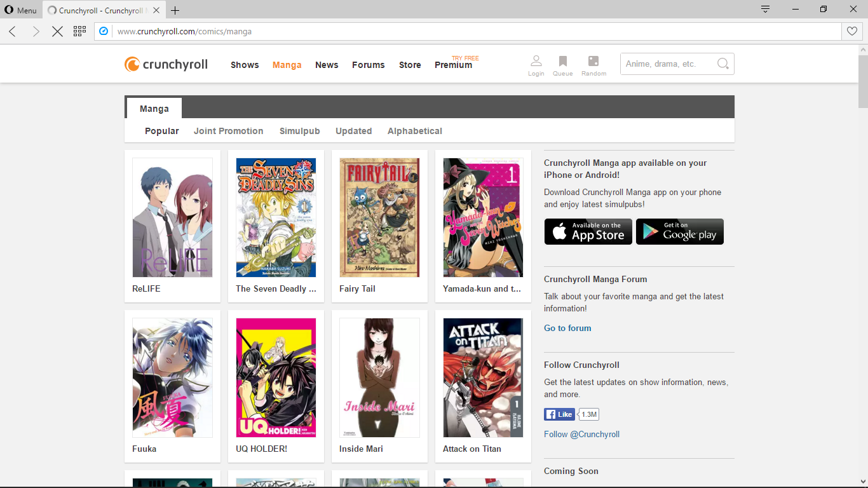Open Queue via the bookmark icon
Screen dimensions: 868x488
pyautogui.click(x=562, y=65)
